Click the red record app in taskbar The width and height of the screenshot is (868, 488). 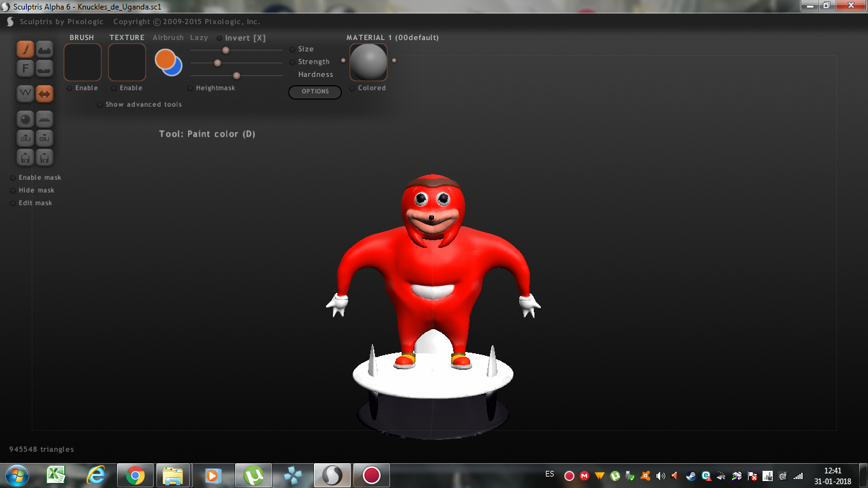point(372,475)
